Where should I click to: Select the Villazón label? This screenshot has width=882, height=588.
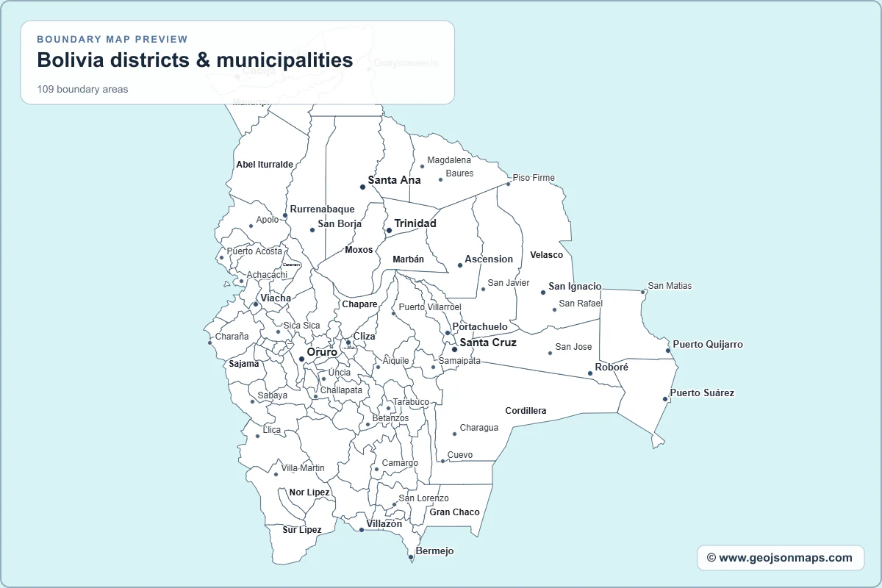click(384, 524)
